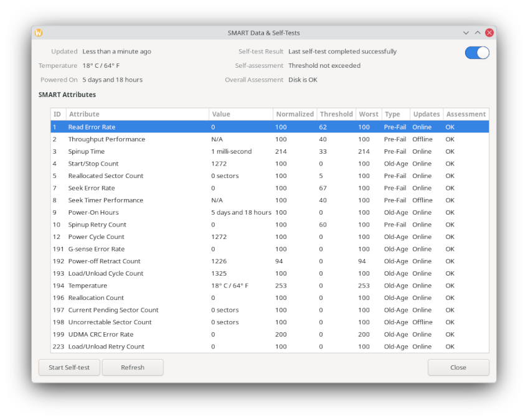Sort by the Attribute column header
The height and width of the screenshot is (420, 528).
tap(137, 114)
